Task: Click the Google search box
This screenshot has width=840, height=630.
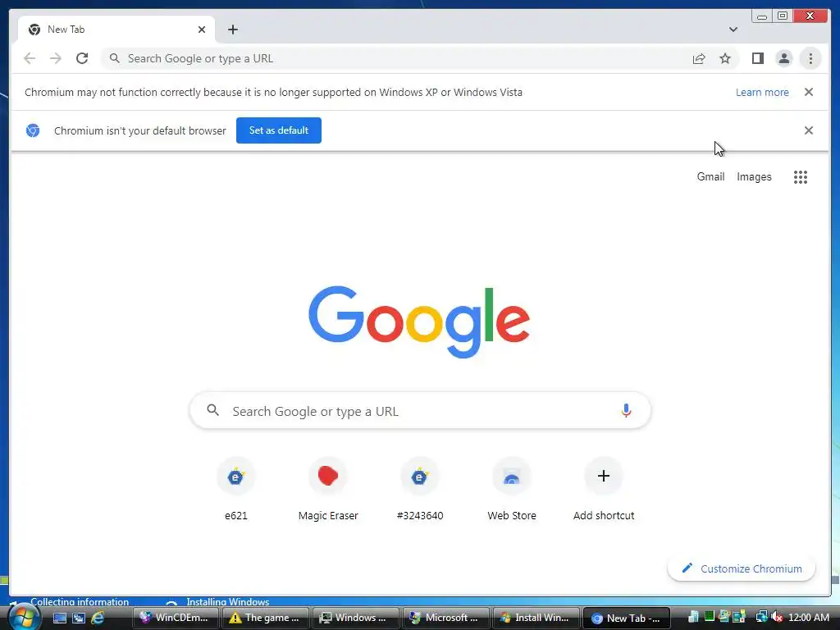Action: click(420, 411)
